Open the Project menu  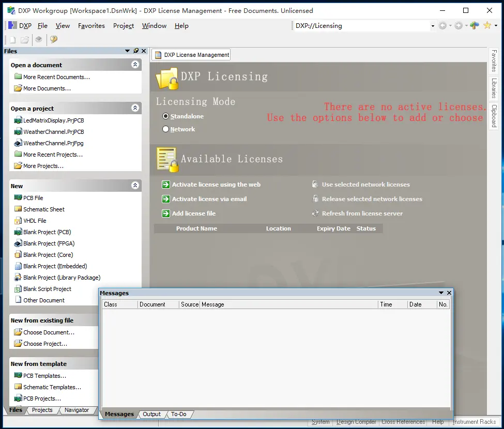124,26
